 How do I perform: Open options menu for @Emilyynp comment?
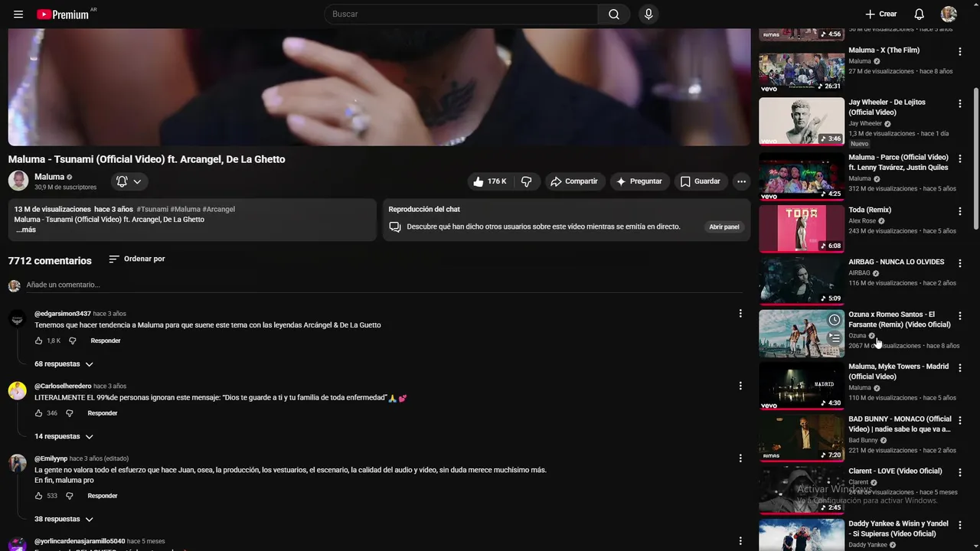click(x=740, y=458)
